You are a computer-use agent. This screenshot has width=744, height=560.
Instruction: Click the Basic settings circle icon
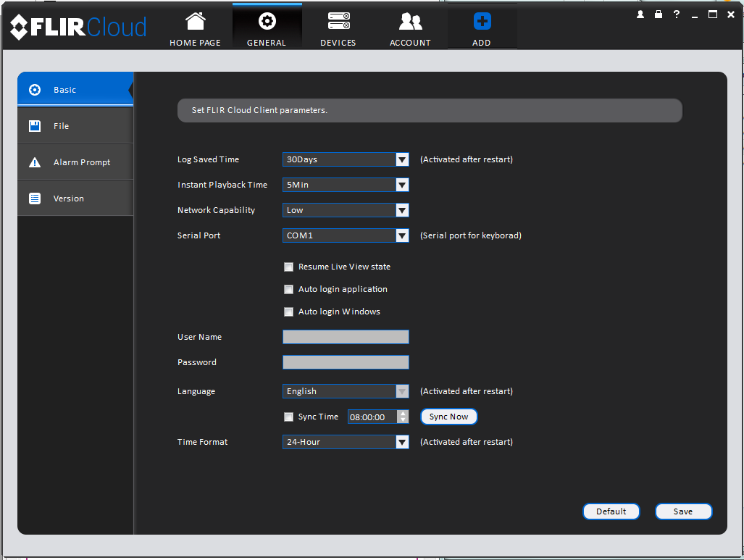click(x=35, y=90)
